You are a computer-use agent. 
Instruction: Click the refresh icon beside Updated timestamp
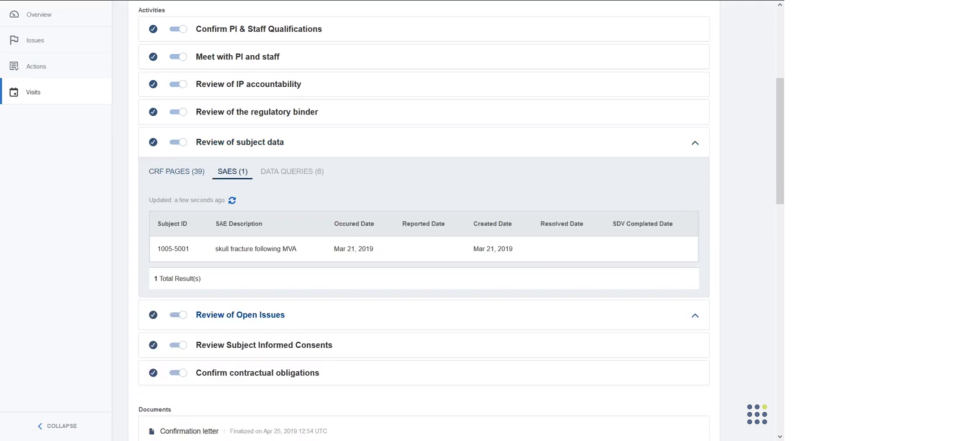point(232,200)
